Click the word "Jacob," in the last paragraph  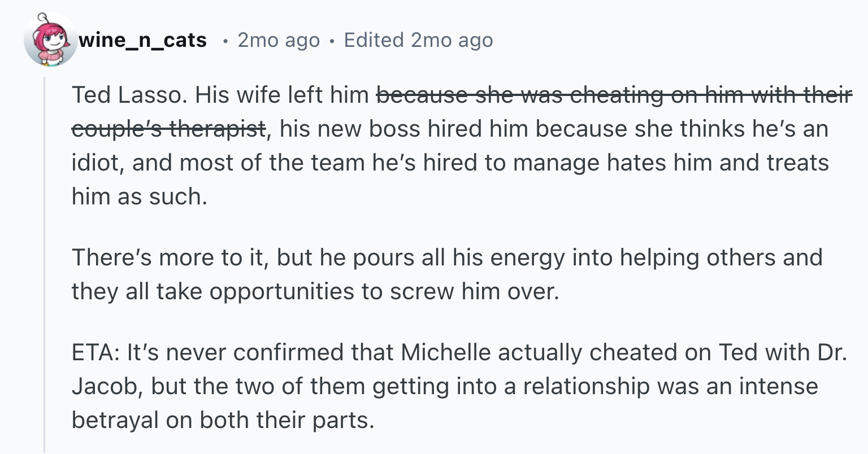(x=107, y=386)
